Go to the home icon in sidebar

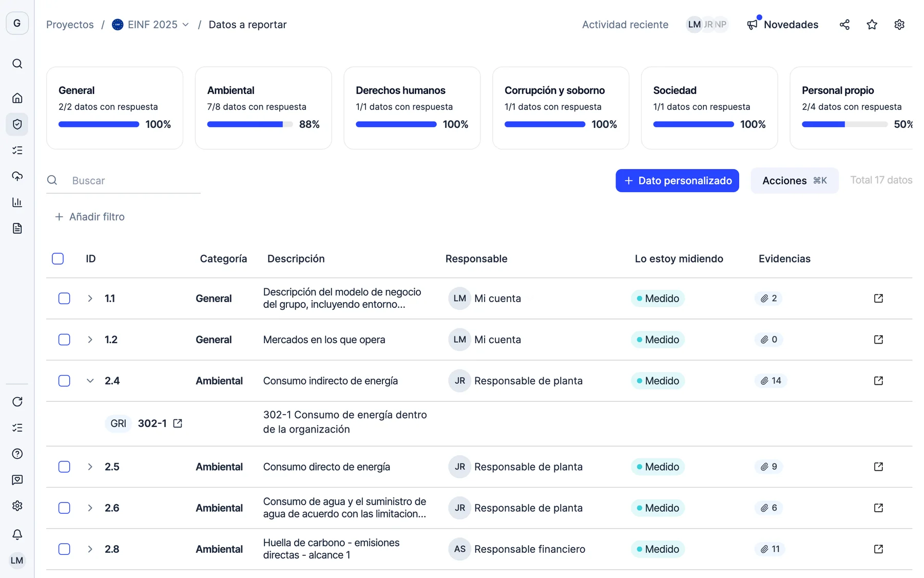click(17, 98)
